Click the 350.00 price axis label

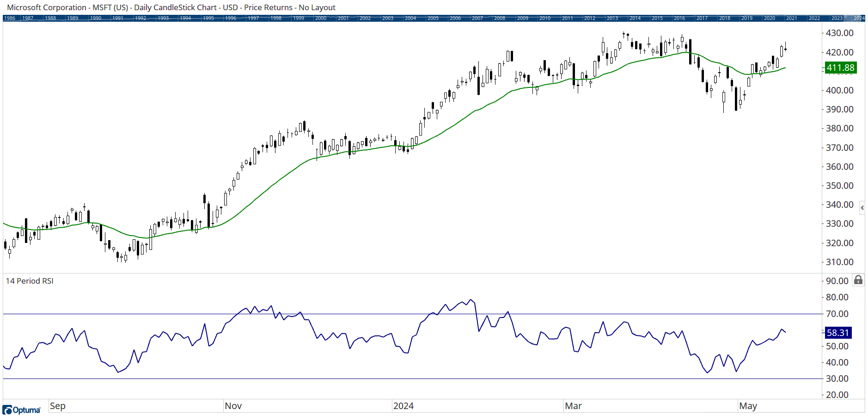coord(839,186)
